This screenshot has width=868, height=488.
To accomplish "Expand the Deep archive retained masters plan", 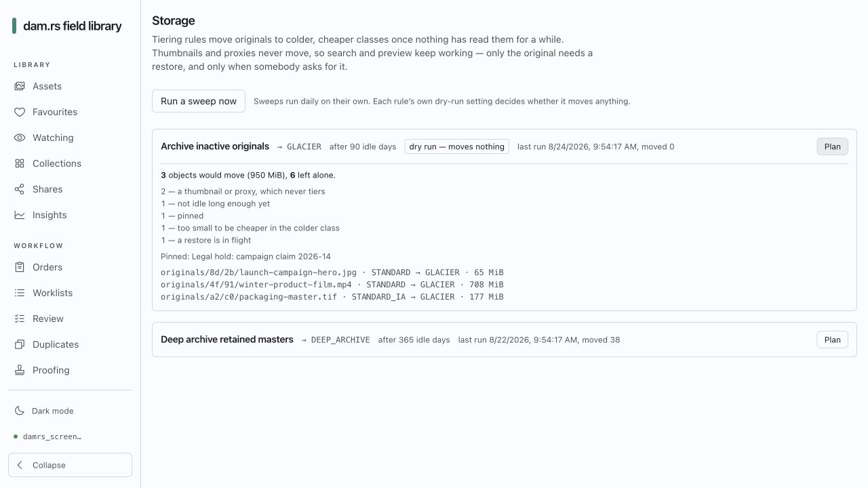I will [832, 340].
